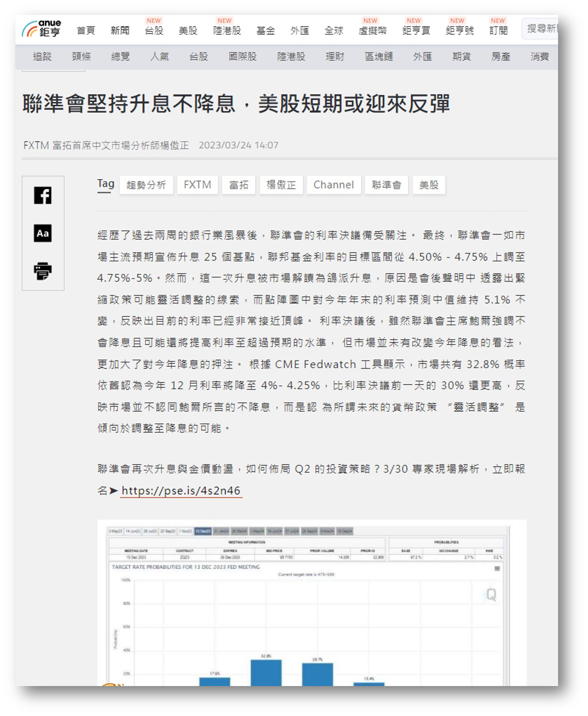Click the Aa font size icon
This screenshot has height=716, width=588.
click(42, 233)
